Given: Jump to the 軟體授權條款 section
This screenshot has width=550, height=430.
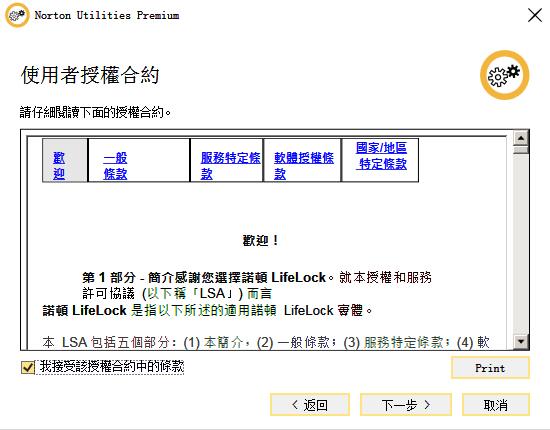Looking at the screenshot, I should point(304,166).
